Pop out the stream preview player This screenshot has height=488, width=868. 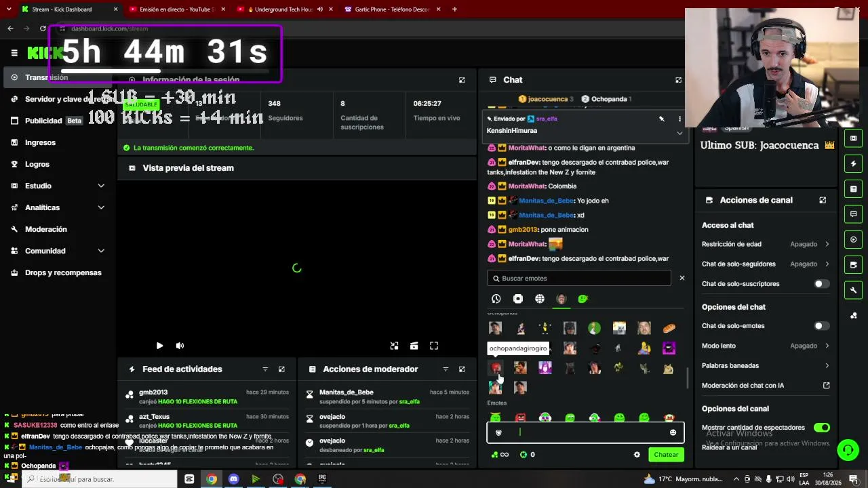(394, 346)
